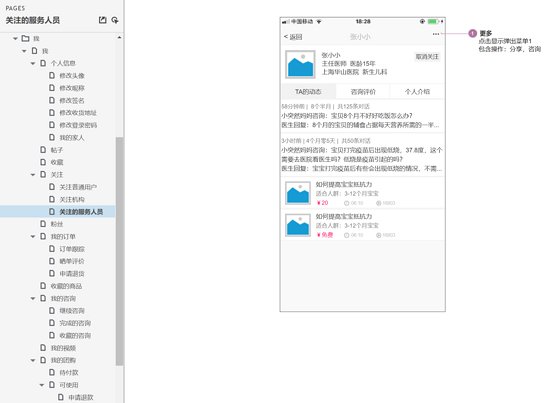Click the purple annotation marker number 1
The image size is (550, 403).
tap(472, 33)
